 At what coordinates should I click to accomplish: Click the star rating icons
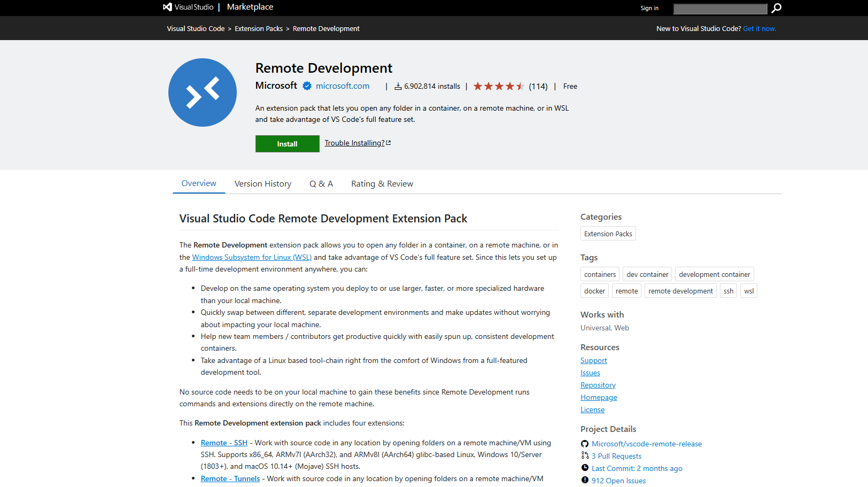pyautogui.click(x=499, y=86)
